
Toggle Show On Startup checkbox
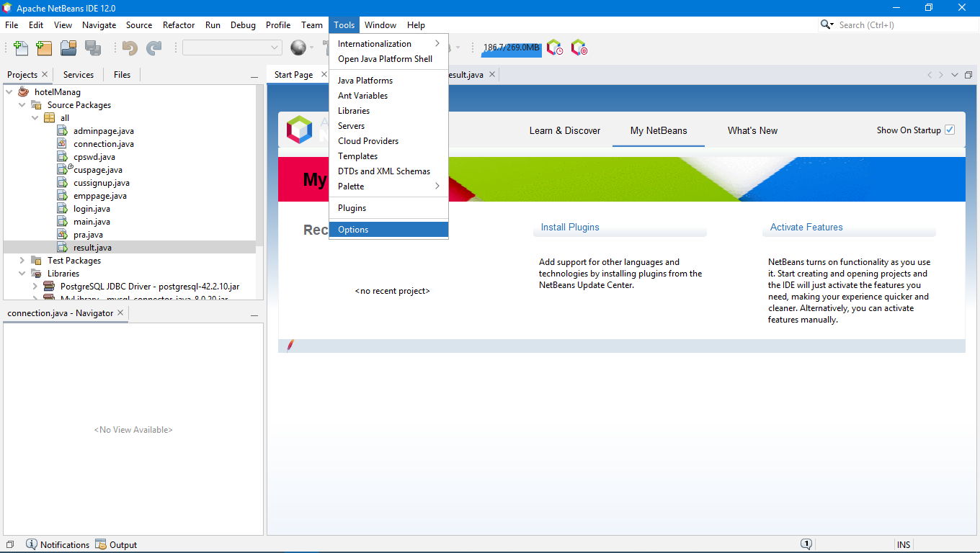tap(950, 130)
